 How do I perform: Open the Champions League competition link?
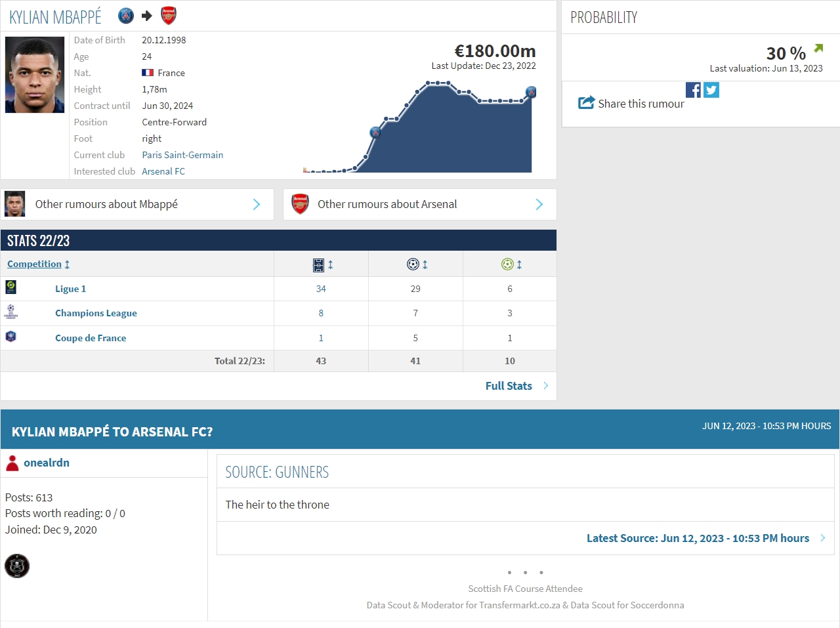tap(96, 313)
